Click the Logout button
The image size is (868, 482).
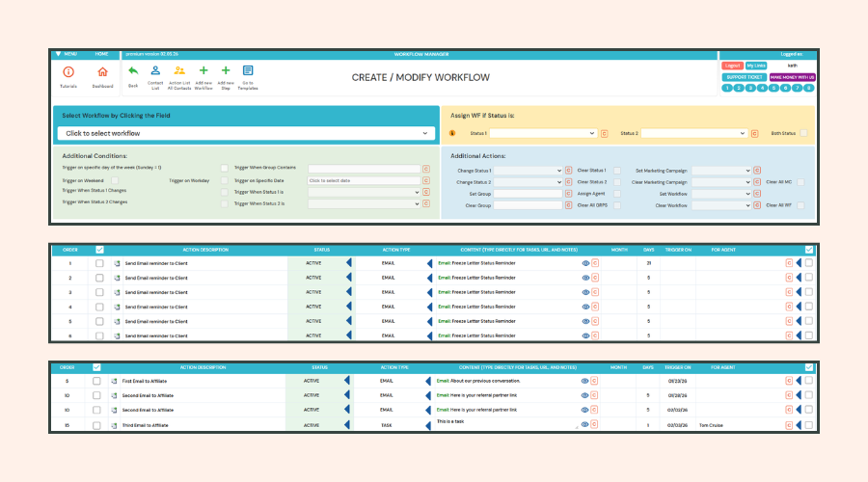pos(732,66)
